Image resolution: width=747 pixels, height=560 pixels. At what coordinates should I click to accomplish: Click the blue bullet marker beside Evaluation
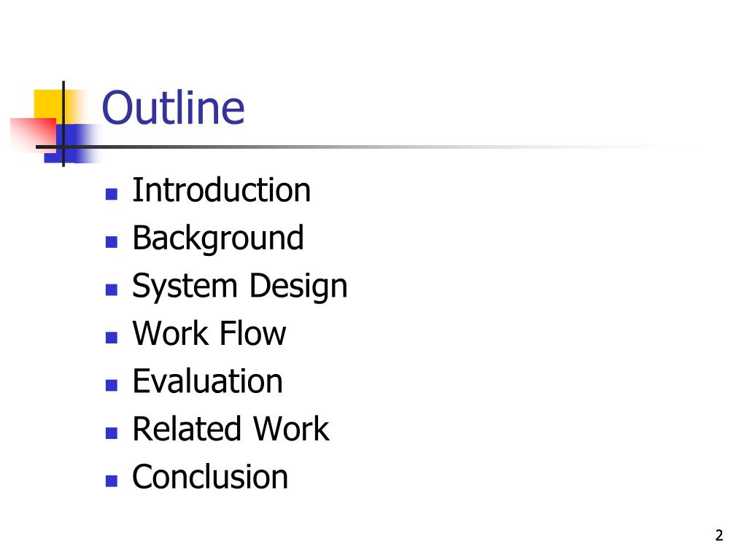(x=112, y=385)
